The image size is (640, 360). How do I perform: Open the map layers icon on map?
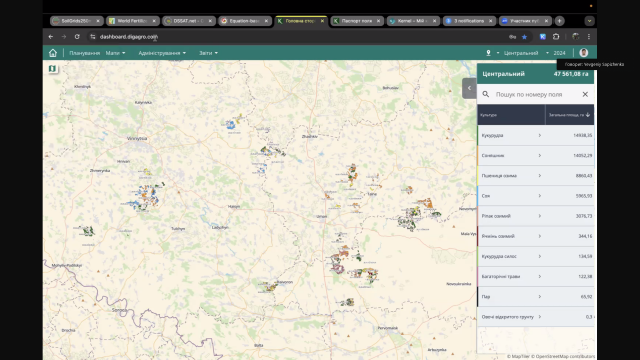pos(52,69)
